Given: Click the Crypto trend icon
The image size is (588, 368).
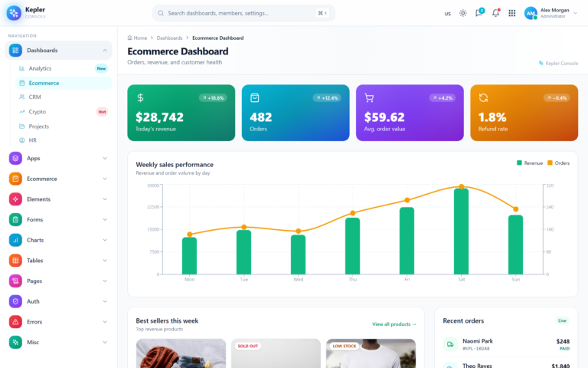Looking at the screenshot, I should click(21, 111).
